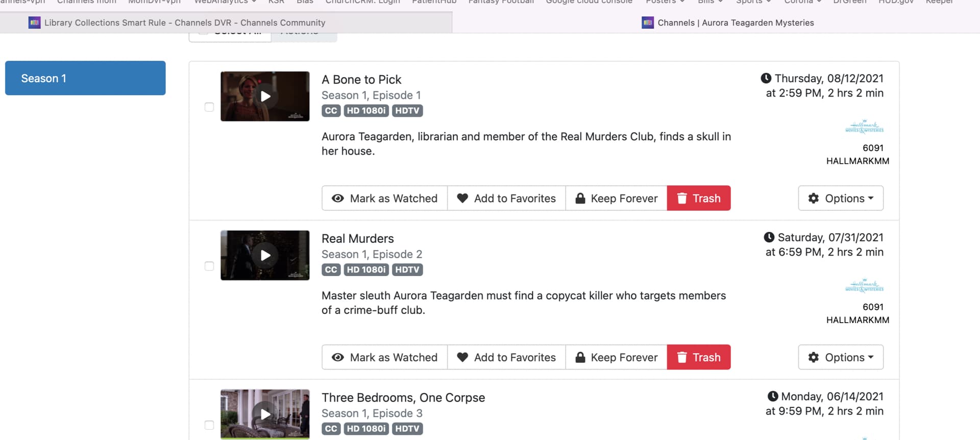Check the Three Bedrooms, One Corpse checkbox
Viewport: 980px width, 440px height.
[x=209, y=425]
